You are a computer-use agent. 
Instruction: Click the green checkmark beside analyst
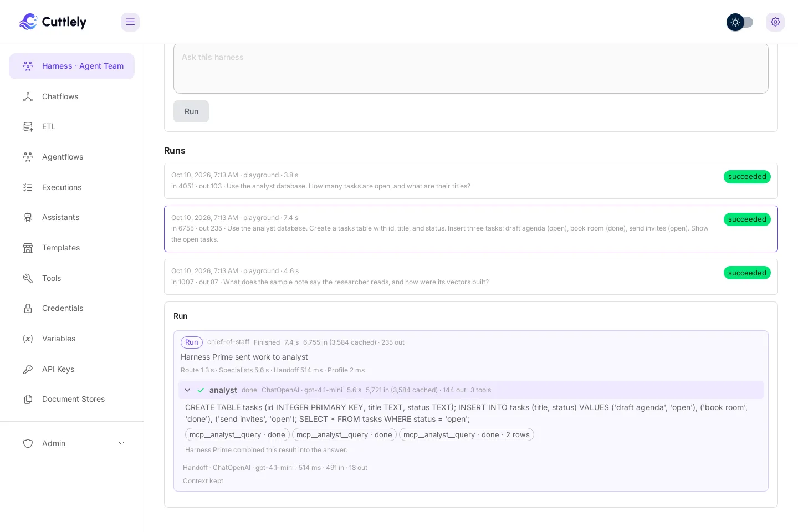tap(201, 390)
